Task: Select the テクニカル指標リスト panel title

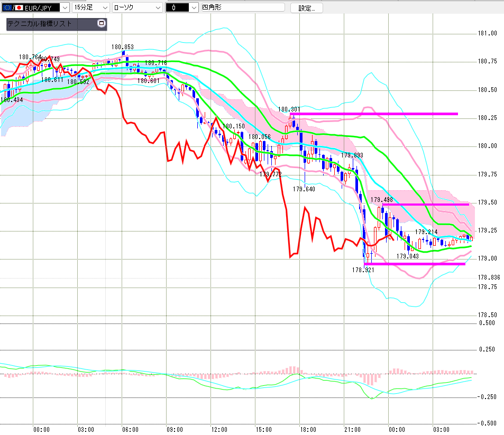Action: tap(40, 23)
